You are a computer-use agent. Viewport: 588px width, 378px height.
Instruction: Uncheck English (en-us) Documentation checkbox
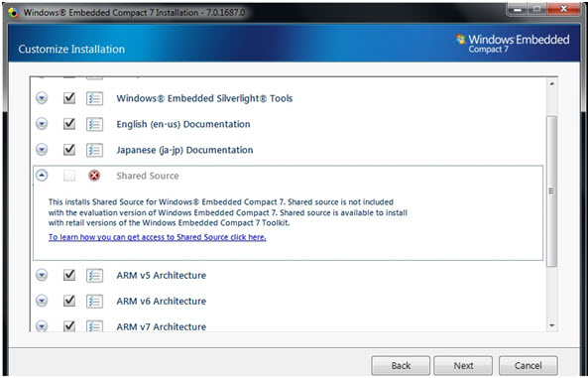[69, 124]
